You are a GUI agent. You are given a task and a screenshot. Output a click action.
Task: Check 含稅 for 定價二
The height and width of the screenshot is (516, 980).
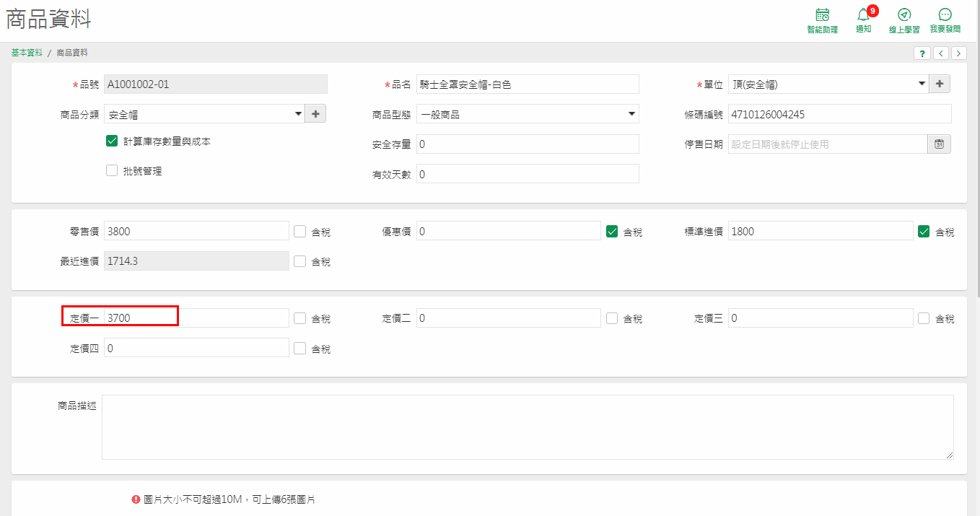[x=612, y=318]
